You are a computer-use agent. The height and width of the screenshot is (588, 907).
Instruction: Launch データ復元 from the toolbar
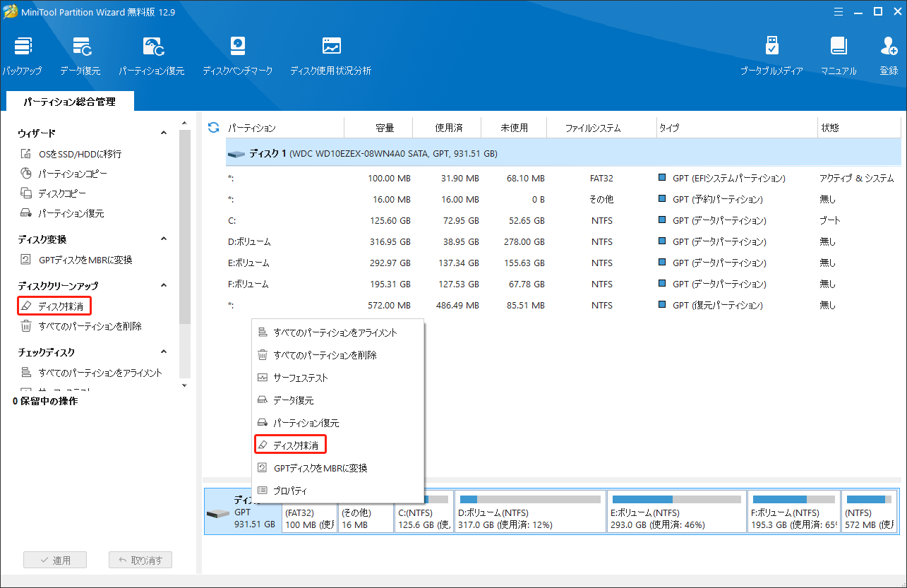click(x=80, y=56)
